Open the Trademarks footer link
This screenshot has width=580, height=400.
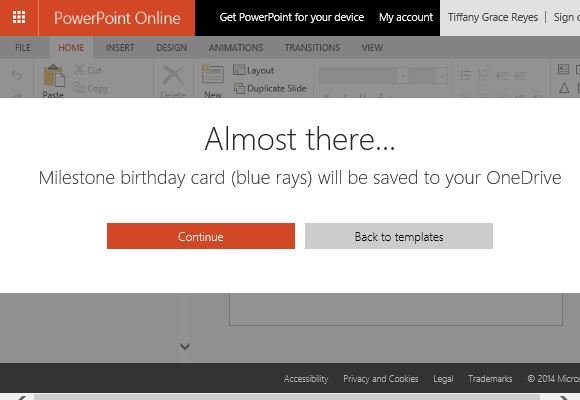coord(490,379)
